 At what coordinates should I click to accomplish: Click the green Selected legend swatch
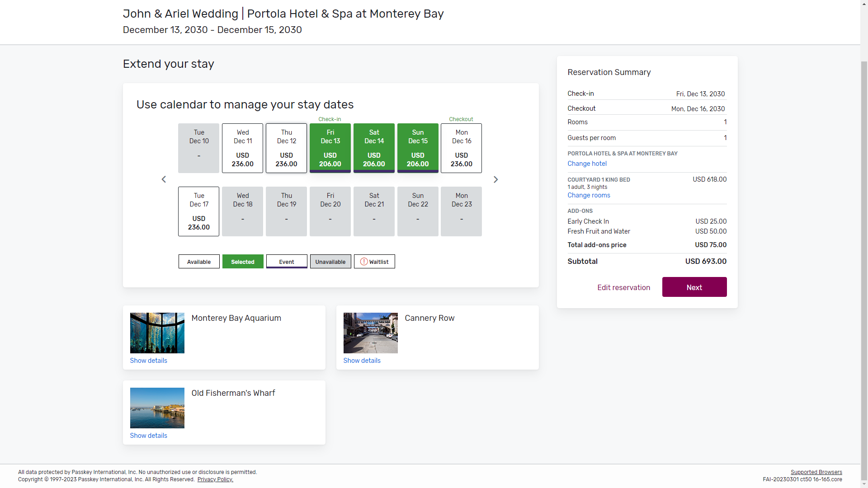pyautogui.click(x=243, y=262)
